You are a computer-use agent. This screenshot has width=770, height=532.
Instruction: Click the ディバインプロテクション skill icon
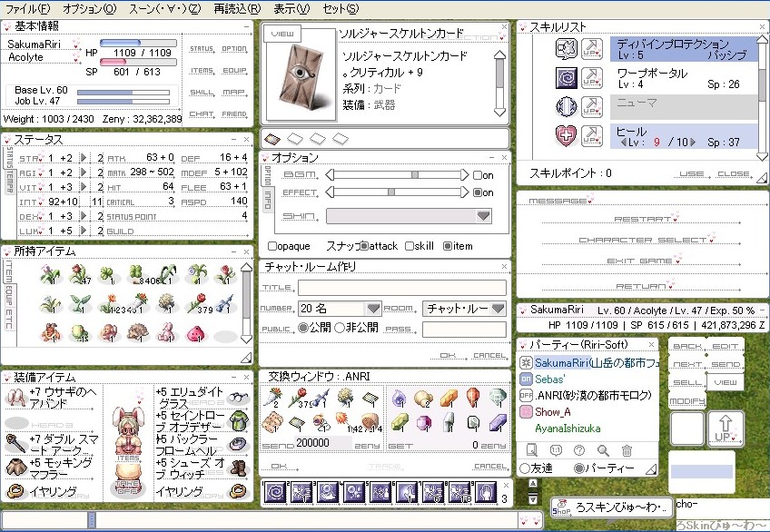pos(567,49)
